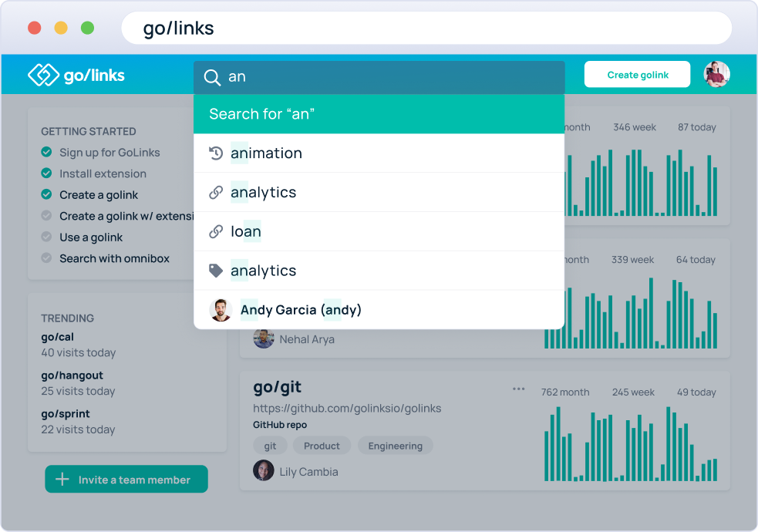The height and width of the screenshot is (532, 758).
Task: Select the Andy Garcia (andy) suggestion entry
Action: click(x=301, y=309)
